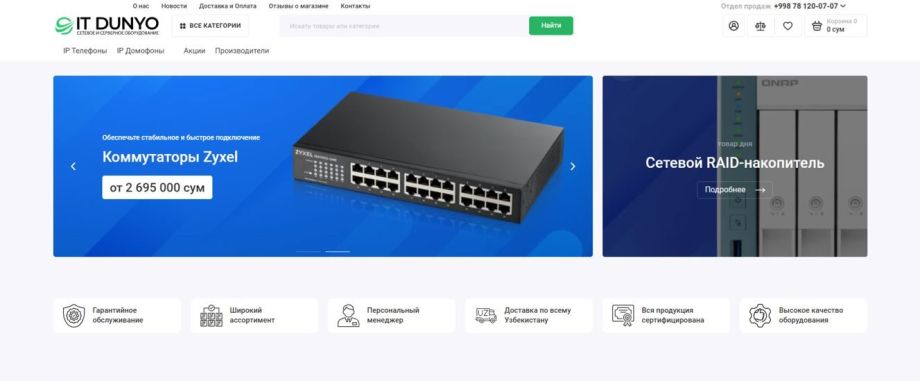Click the green Найти search button
Viewport: 920px width, 381px height.
point(551,26)
